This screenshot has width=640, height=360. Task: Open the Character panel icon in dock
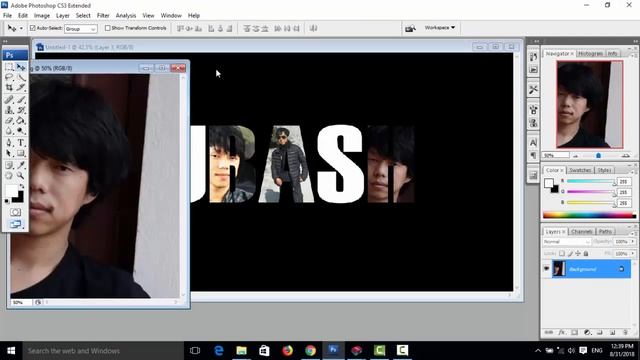coord(533,143)
